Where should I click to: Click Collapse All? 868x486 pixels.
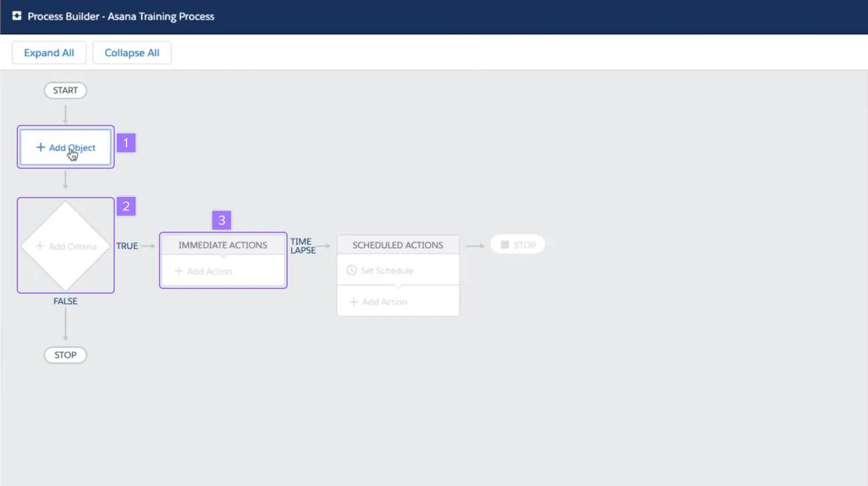coord(132,52)
